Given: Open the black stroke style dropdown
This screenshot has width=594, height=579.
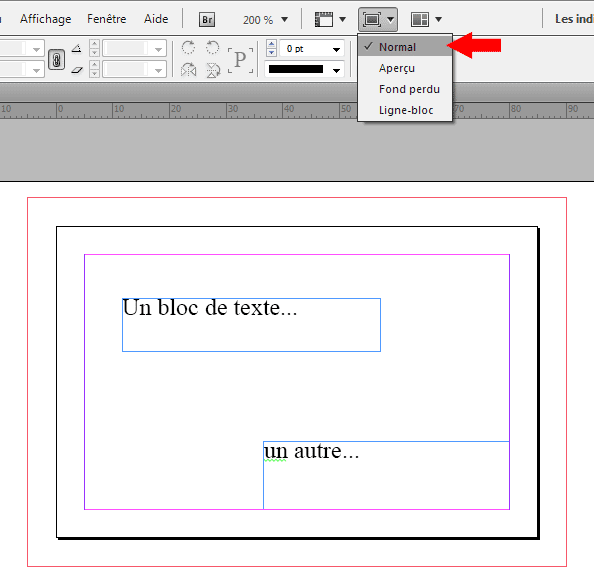Looking at the screenshot, I should [336, 70].
